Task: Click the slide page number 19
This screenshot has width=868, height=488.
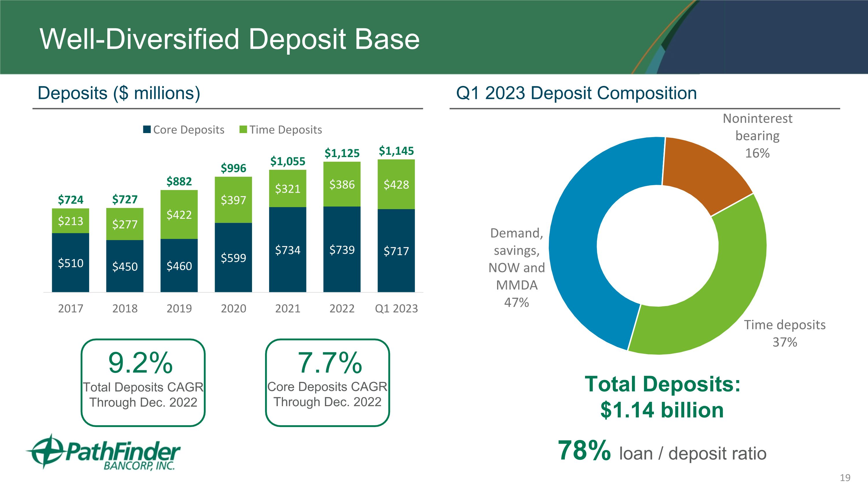Action: (x=845, y=478)
